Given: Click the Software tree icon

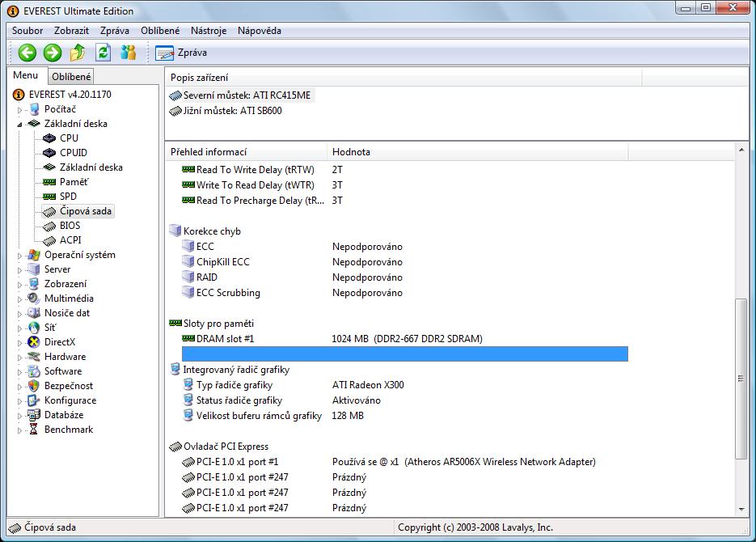Looking at the screenshot, I should pos(34,371).
